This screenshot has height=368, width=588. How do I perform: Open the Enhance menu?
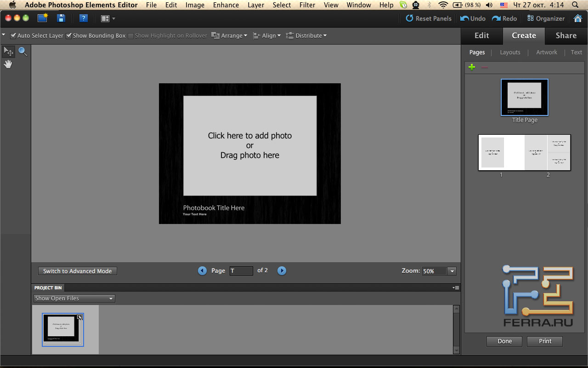coord(226,5)
